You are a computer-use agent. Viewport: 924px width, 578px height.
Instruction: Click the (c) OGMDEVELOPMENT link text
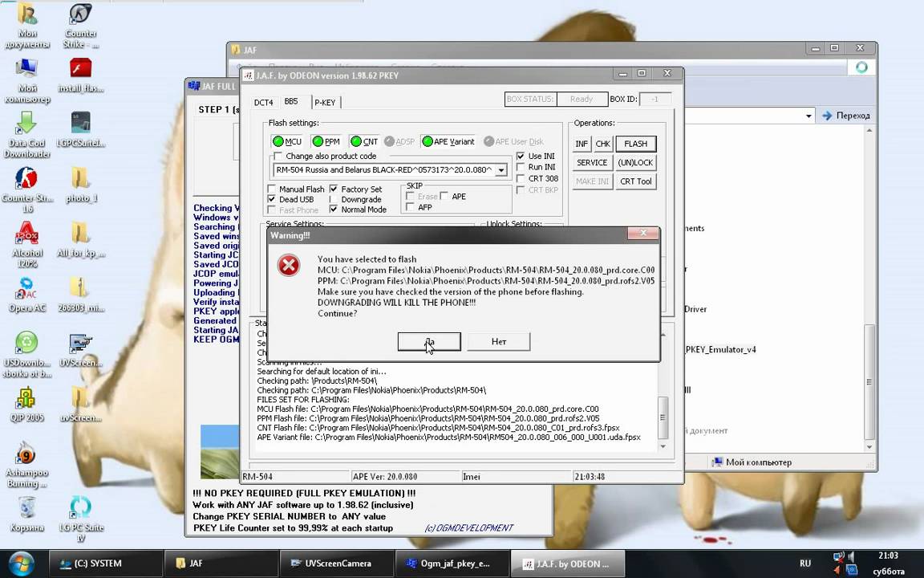[x=468, y=528]
